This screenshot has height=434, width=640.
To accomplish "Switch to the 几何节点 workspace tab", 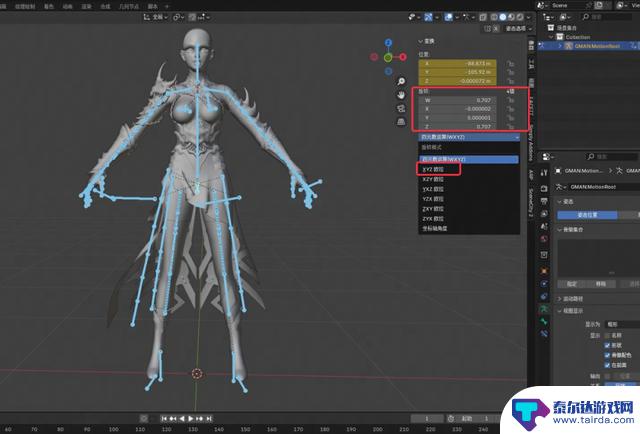I will click(129, 7).
